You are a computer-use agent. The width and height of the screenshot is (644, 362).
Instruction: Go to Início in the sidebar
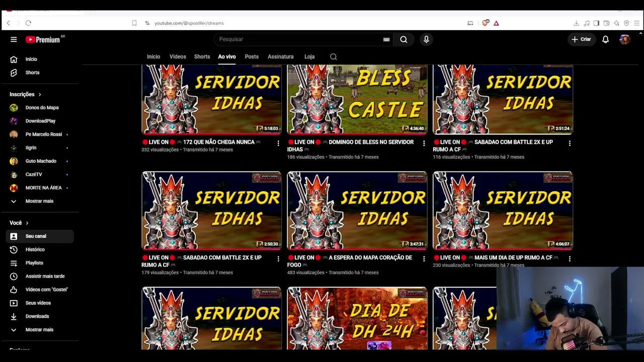tap(40, 59)
